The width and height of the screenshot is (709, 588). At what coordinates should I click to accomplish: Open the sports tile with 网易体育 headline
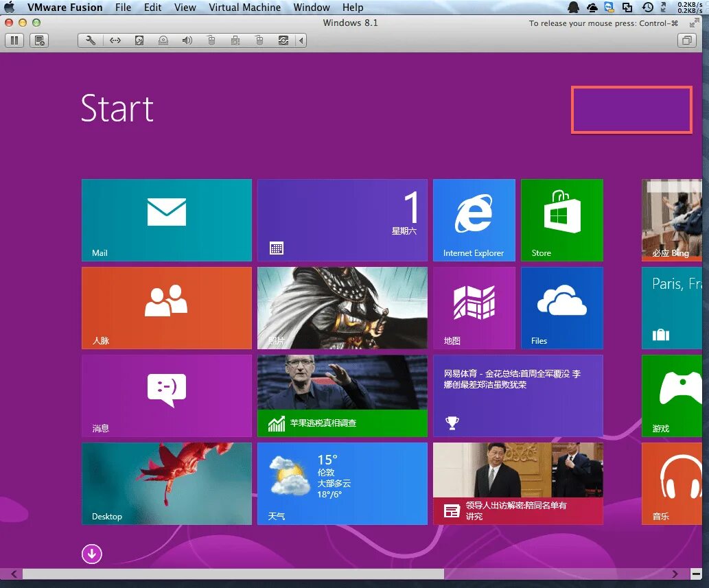click(x=518, y=396)
